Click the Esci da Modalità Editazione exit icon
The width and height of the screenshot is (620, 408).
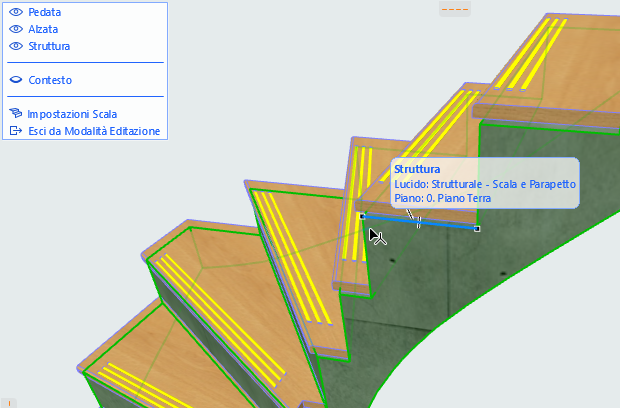pos(16,131)
